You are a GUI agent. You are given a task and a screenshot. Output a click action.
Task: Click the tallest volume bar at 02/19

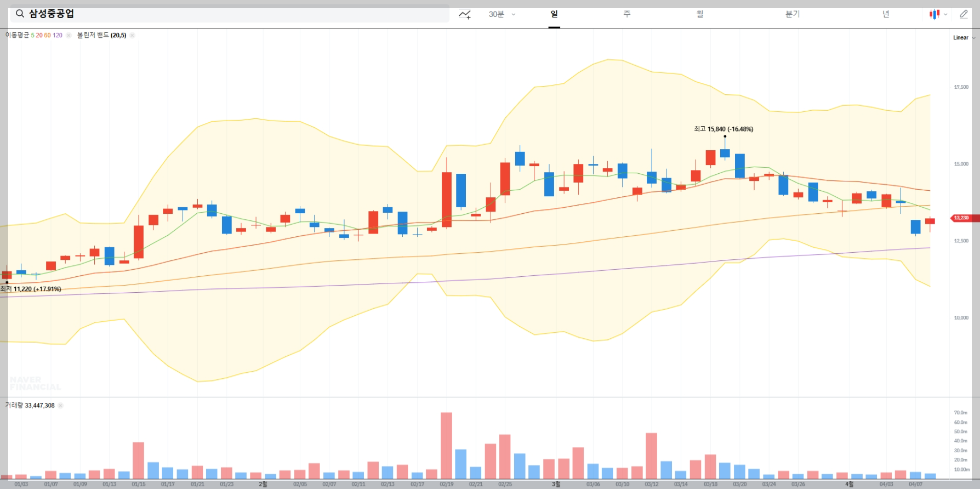[x=446, y=446]
